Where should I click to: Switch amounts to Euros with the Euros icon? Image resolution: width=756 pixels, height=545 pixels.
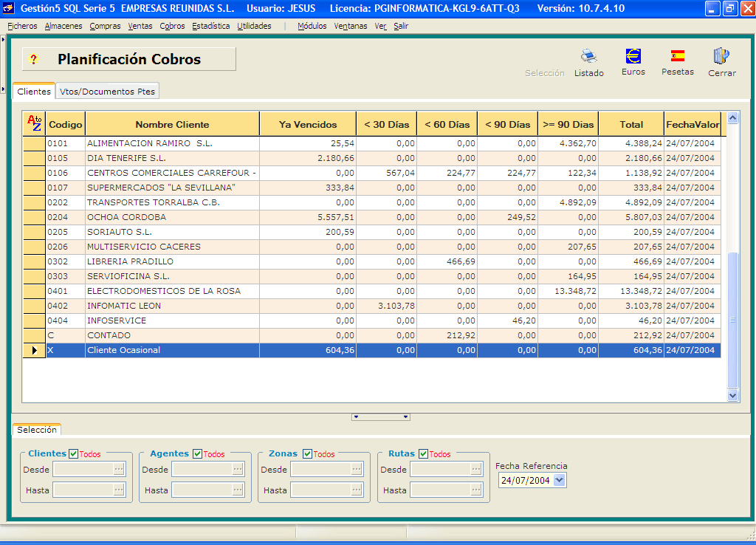click(633, 56)
